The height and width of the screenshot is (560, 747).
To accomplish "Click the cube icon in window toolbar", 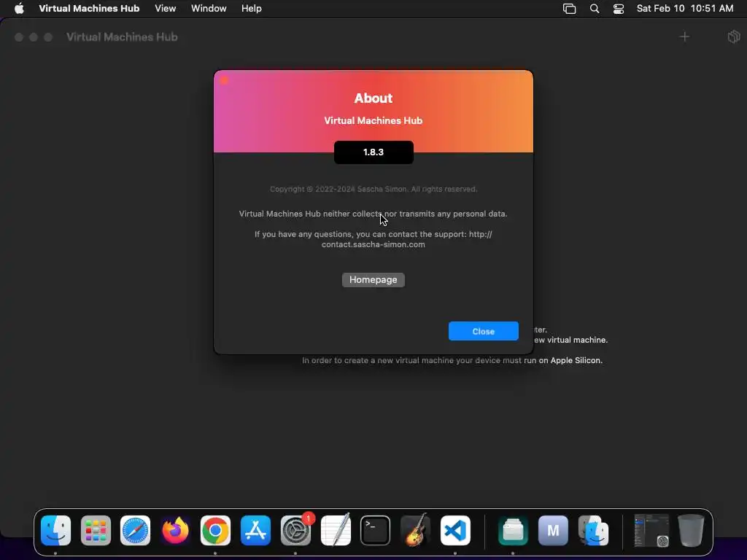I will click(x=734, y=36).
